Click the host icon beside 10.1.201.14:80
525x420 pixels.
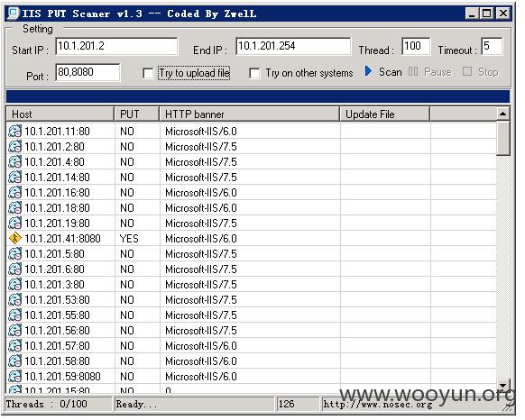pyautogui.click(x=14, y=178)
